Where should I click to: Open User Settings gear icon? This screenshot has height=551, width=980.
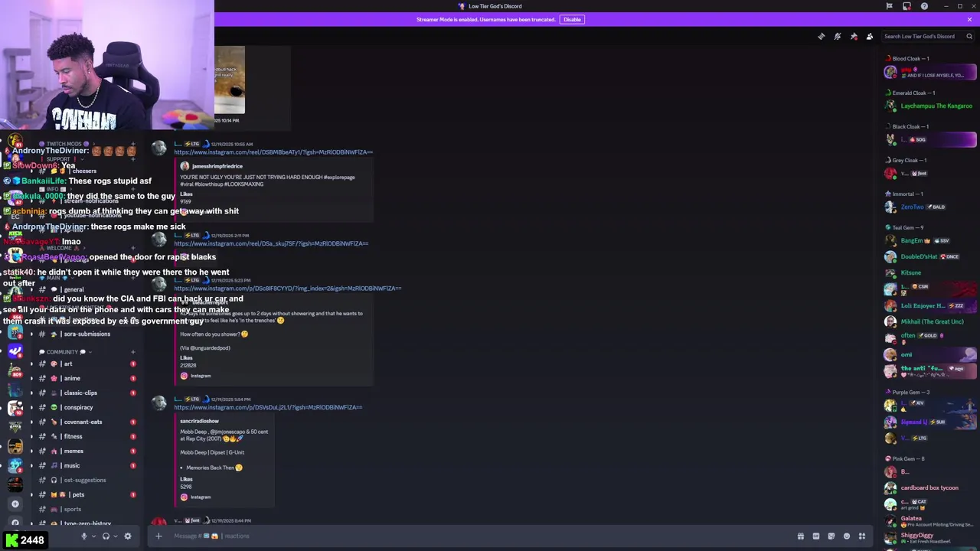[x=128, y=536]
